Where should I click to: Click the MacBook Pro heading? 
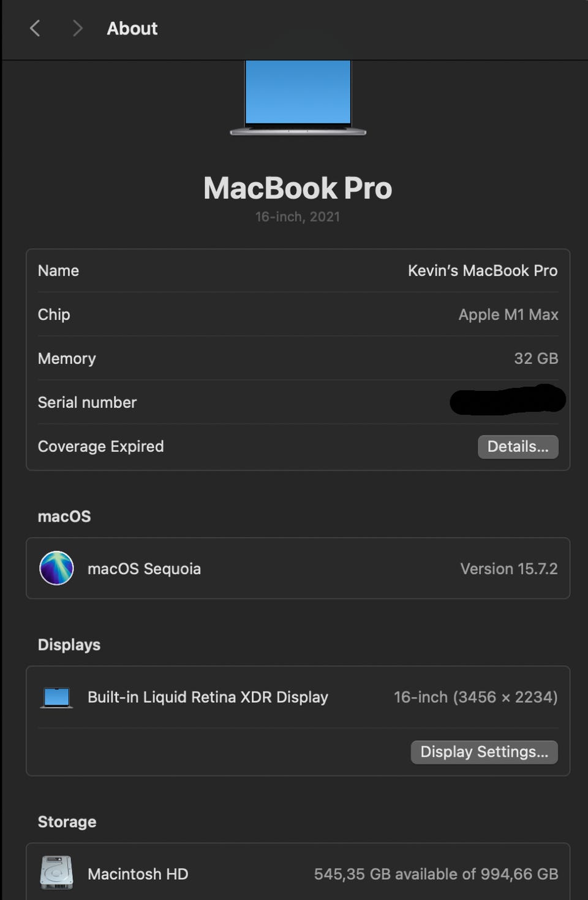coord(298,188)
